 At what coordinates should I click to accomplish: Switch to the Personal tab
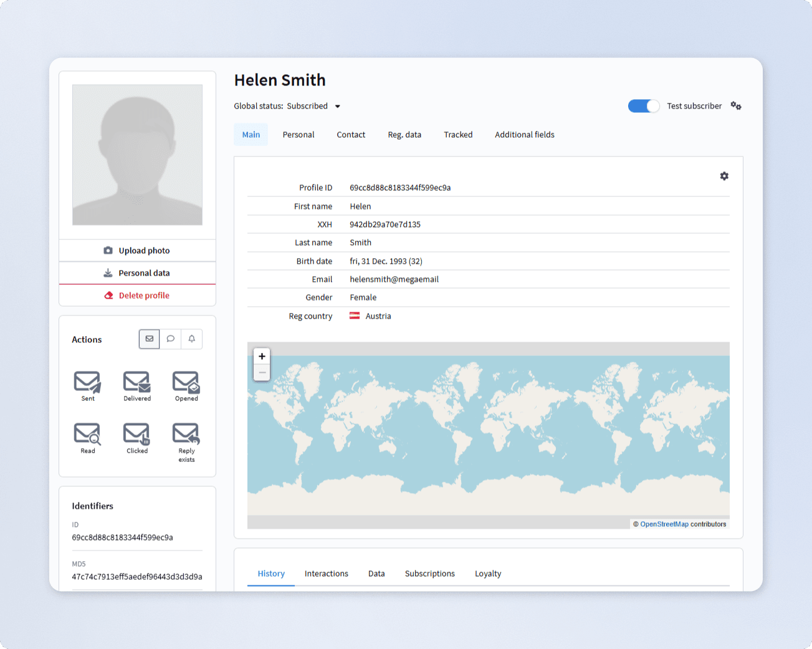pyautogui.click(x=299, y=135)
